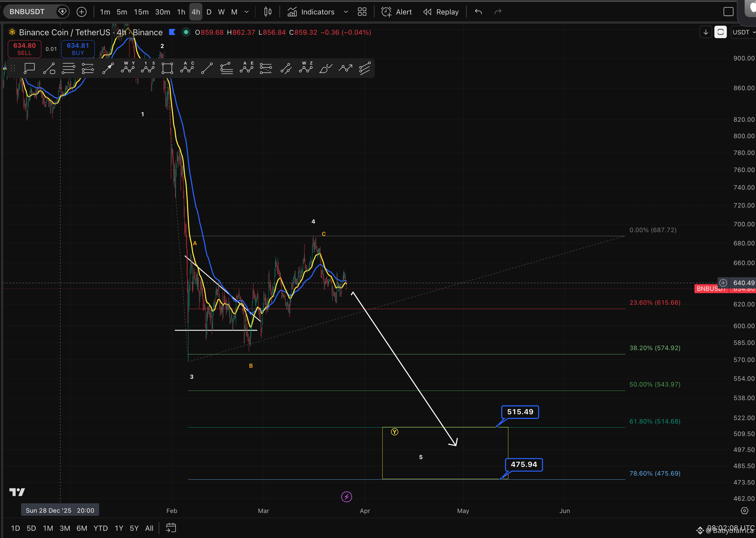Set the date range to 1M
The image size is (756, 538).
coord(48,528)
